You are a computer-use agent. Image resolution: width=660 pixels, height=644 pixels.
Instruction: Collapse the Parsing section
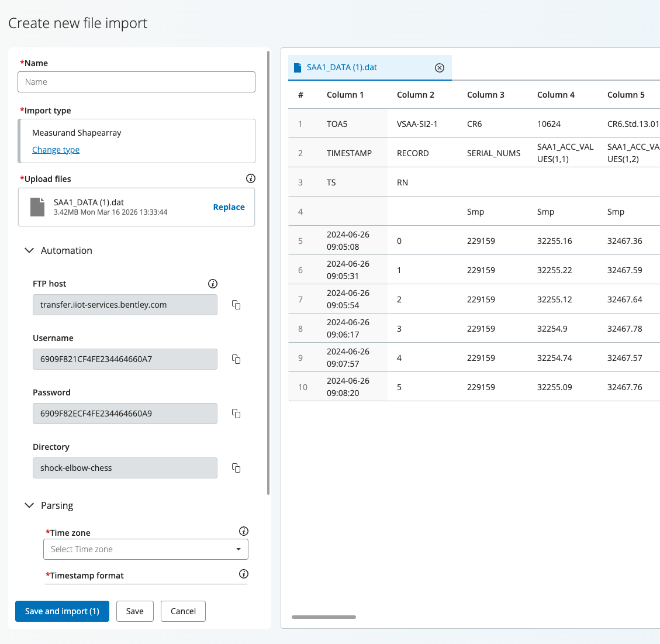pyautogui.click(x=29, y=505)
